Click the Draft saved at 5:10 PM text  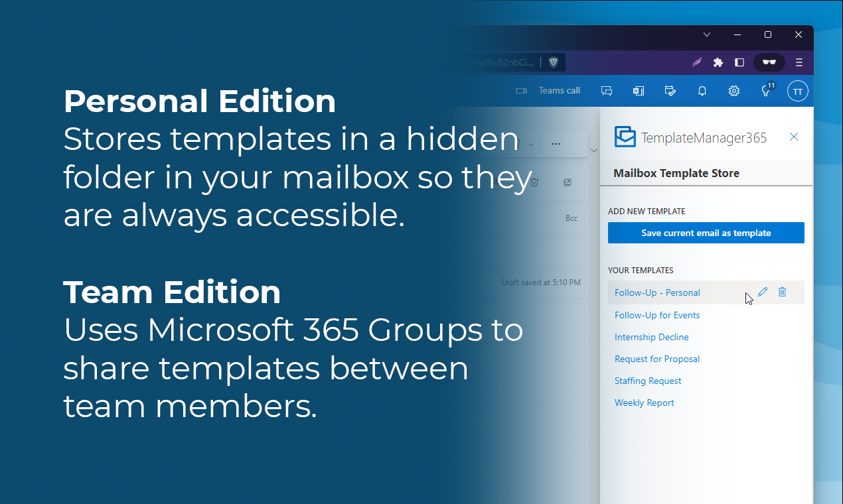pyautogui.click(x=541, y=283)
